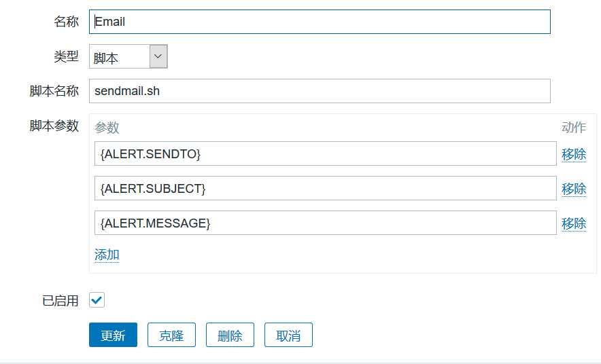Toggle the 已启用 checkbox
This screenshot has width=601, height=364.
pyautogui.click(x=97, y=300)
